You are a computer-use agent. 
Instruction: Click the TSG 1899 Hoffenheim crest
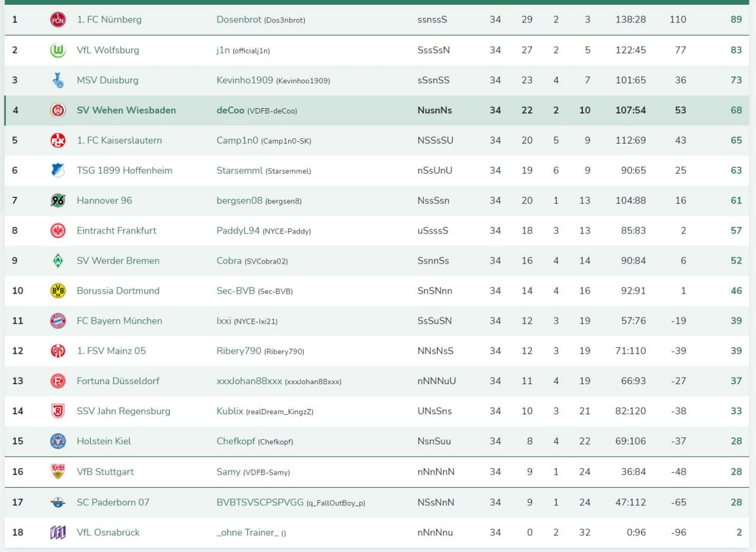click(58, 170)
